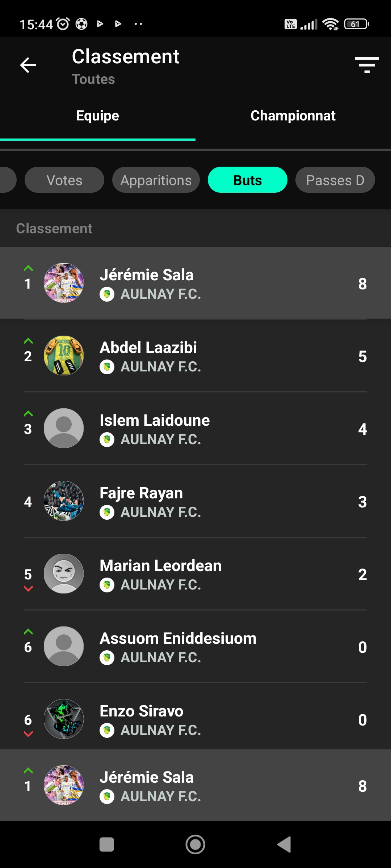Tap Marian Leordean's angry face avatar

tap(64, 574)
